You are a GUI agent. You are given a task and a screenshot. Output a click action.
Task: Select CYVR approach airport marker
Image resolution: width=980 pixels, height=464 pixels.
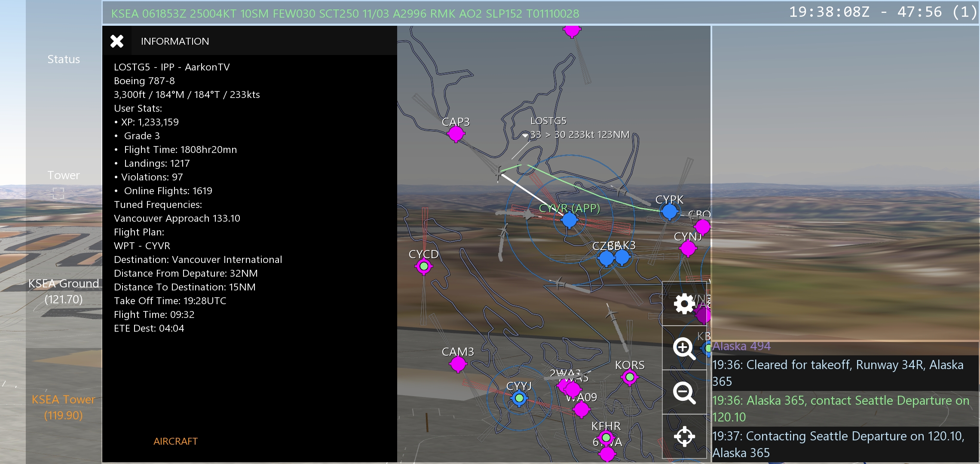(570, 220)
